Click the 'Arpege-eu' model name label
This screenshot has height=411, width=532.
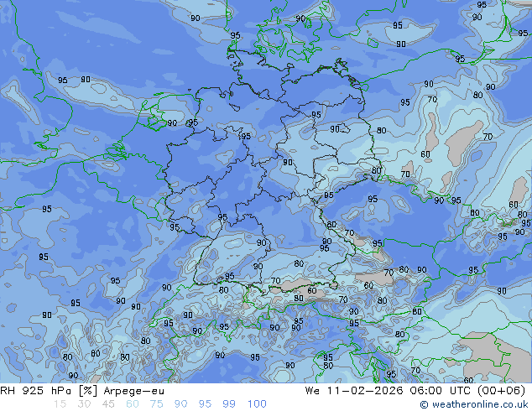tap(134, 391)
